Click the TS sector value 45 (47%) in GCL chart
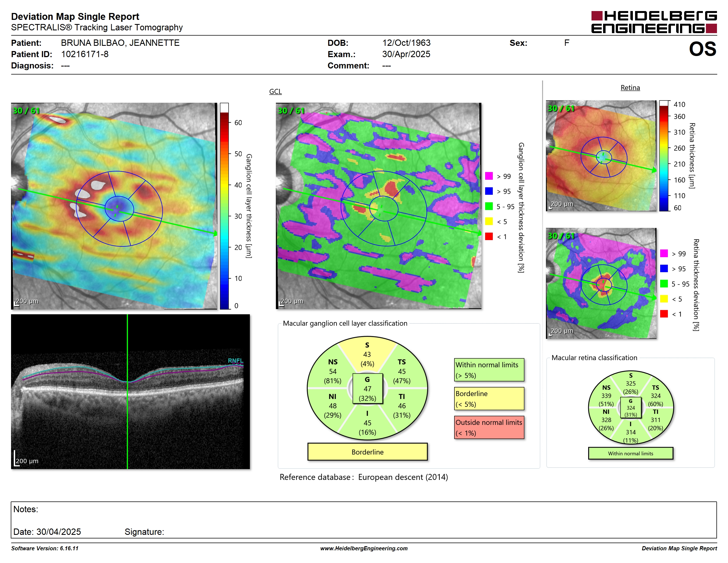The height and width of the screenshot is (563, 728). point(402,371)
